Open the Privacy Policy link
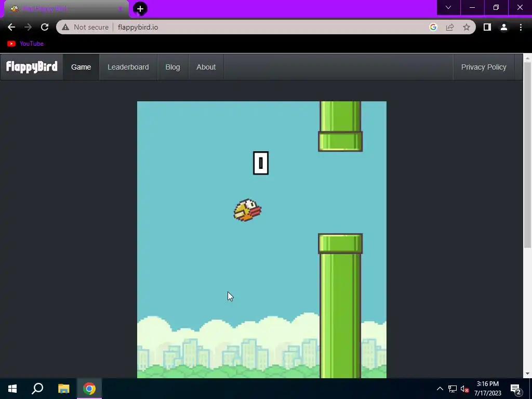 click(x=484, y=67)
